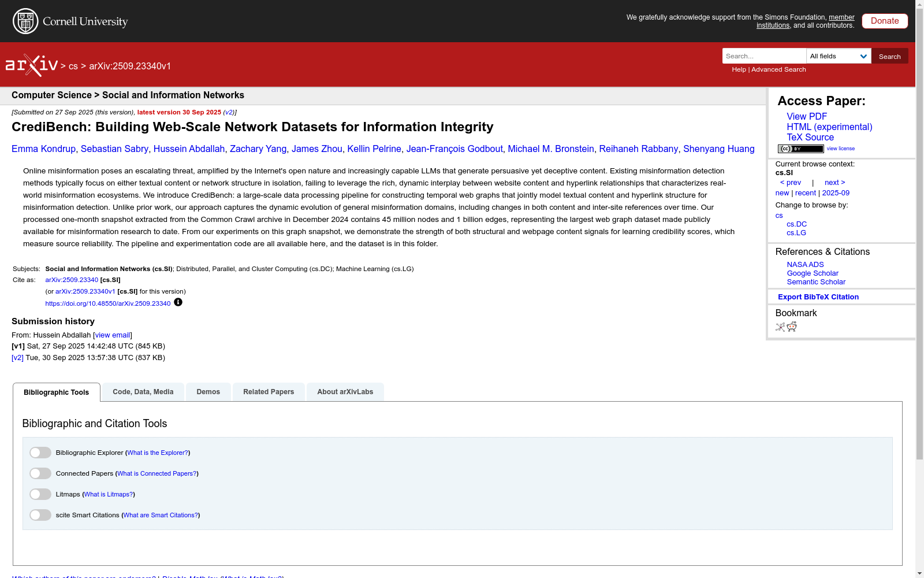Open author Reihaneh Rabbany's link
Viewport: 924px width, 578px height.
tap(639, 149)
